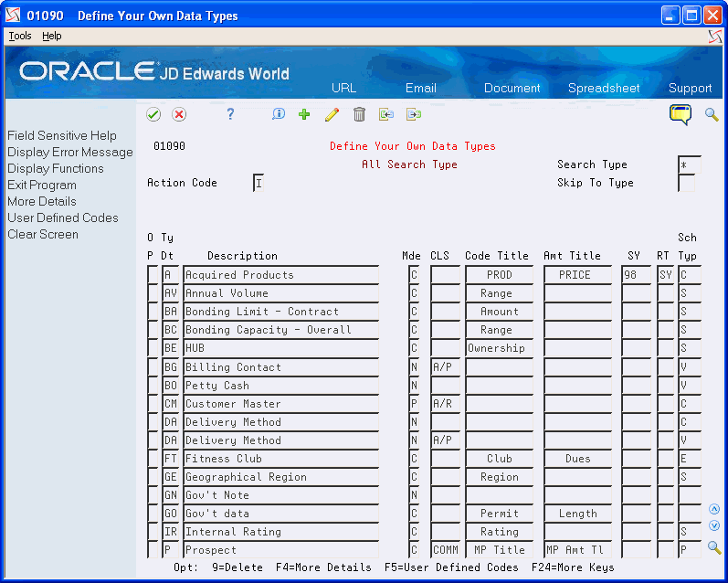Click the Petty Cash description field
728x583 pixels.
pos(281,386)
